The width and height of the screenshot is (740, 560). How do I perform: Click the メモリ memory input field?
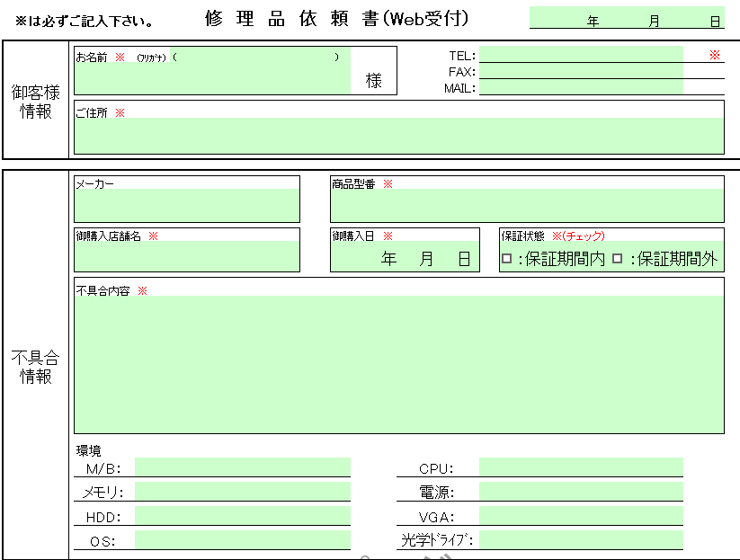tap(242, 492)
